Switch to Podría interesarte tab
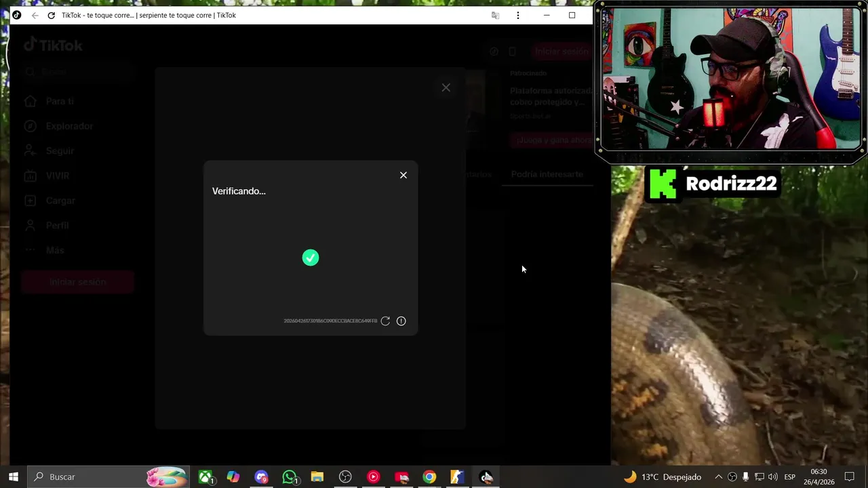 pyautogui.click(x=547, y=174)
